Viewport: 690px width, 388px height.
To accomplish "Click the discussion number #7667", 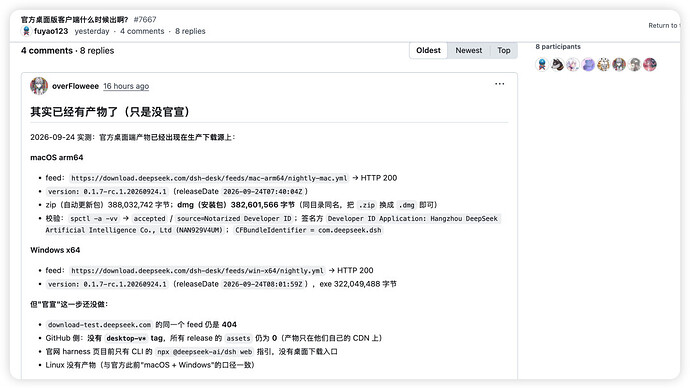I will tap(145, 19).
